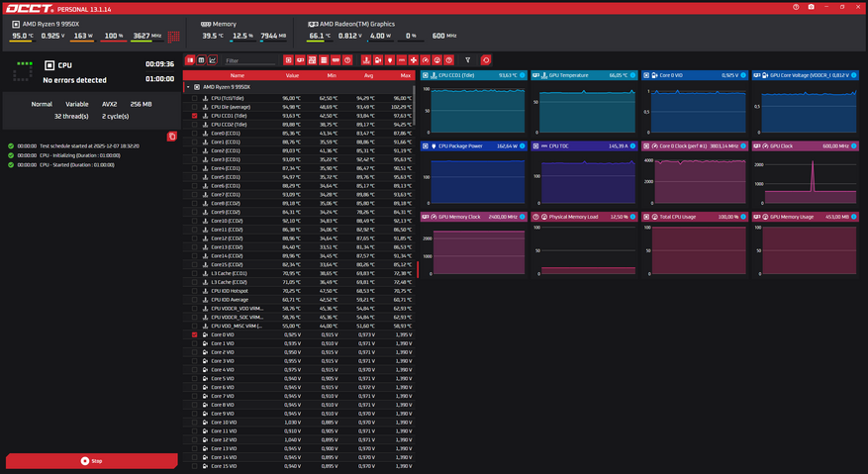The image size is (868, 474).
Task: Open the help icon in title bar
Action: [795, 7]
